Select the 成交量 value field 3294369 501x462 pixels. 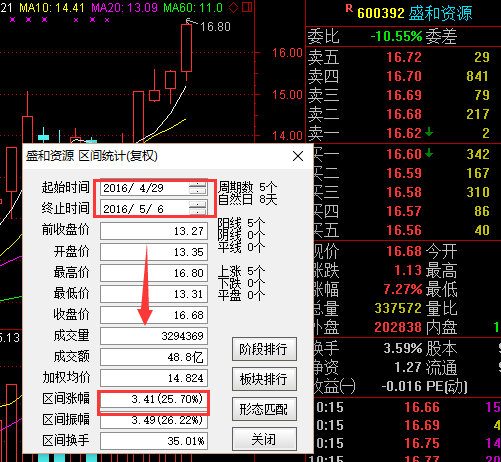point(154,336)
